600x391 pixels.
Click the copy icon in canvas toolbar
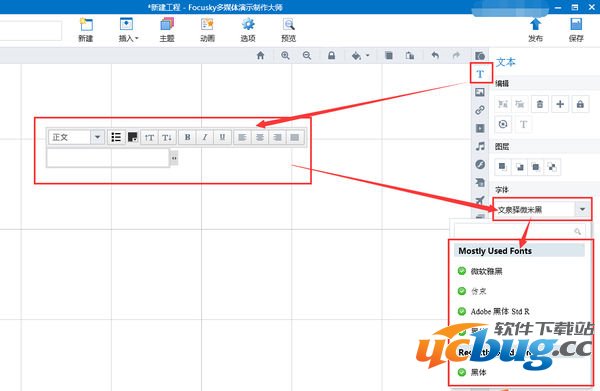[389, 55]
